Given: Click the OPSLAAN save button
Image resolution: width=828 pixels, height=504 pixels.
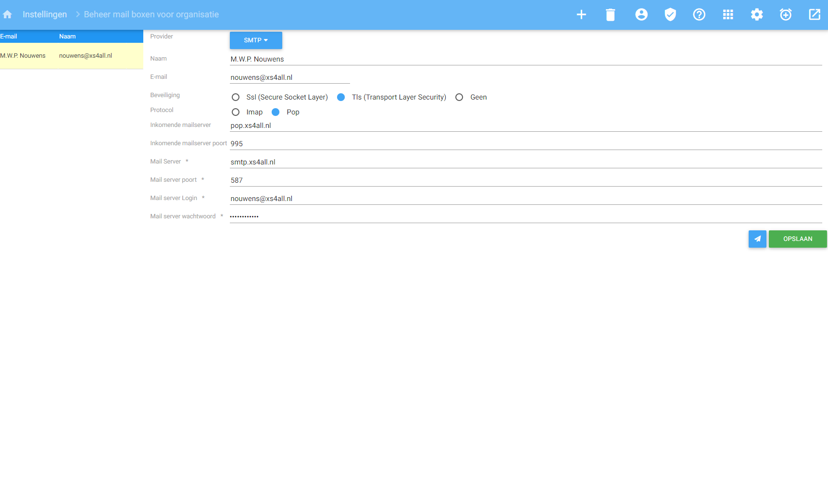Looking at the screenshot, I should pyautogui.click(x=798, y=239).
